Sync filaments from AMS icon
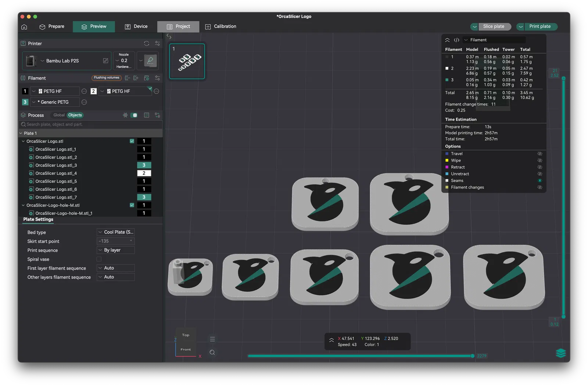 147,78
